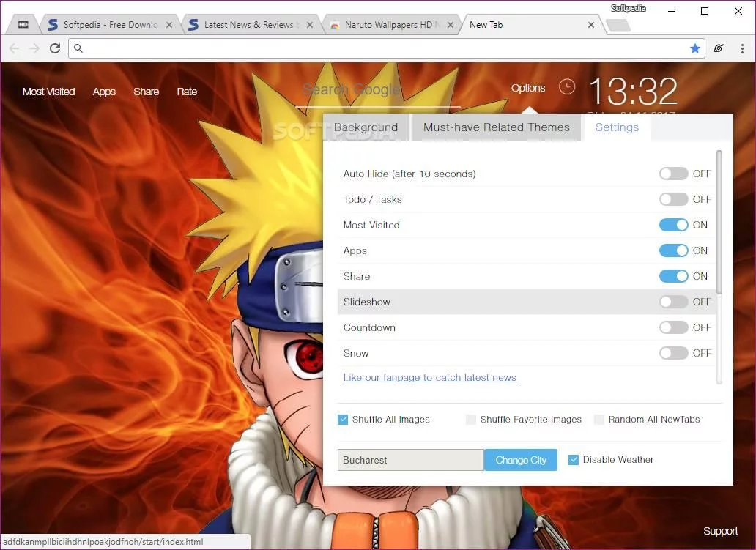Turn on the Todo / Tasks switch
756x550 pixels.
(673, 199)
